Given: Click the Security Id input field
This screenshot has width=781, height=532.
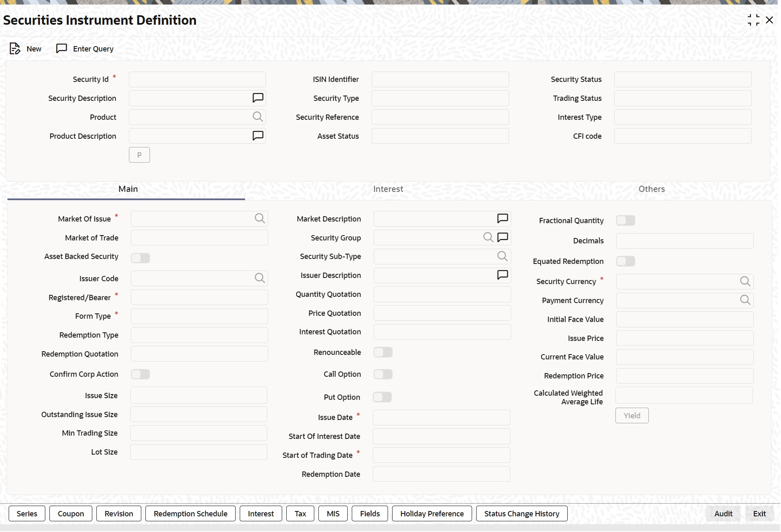Looking at the screenshot, I should [x=197, y=79].
